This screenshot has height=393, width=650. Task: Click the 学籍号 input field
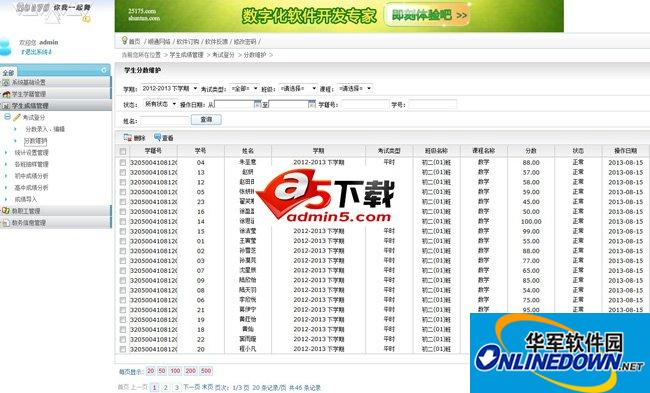[x=364, y=104]
